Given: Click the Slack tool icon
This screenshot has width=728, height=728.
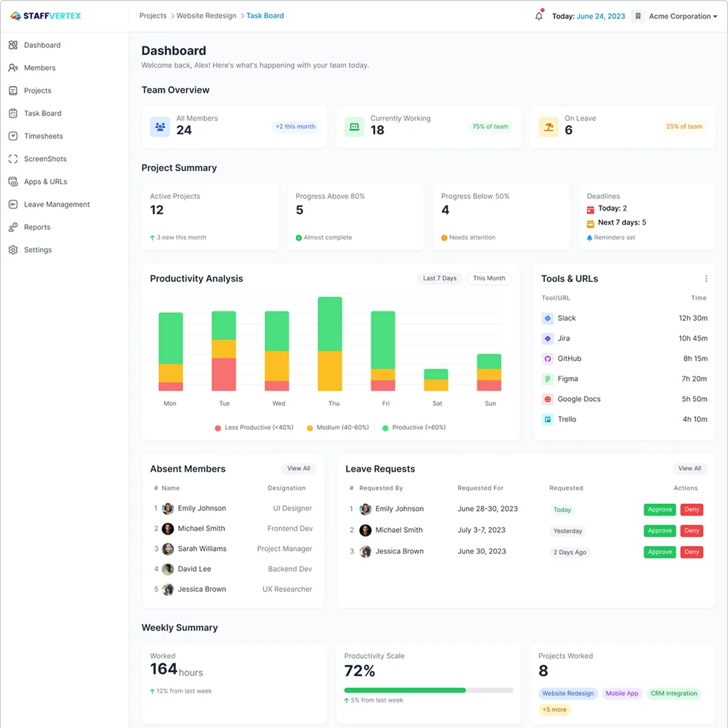Looking at the screenshot, I should pyautogui.click(x=547, y=318).
